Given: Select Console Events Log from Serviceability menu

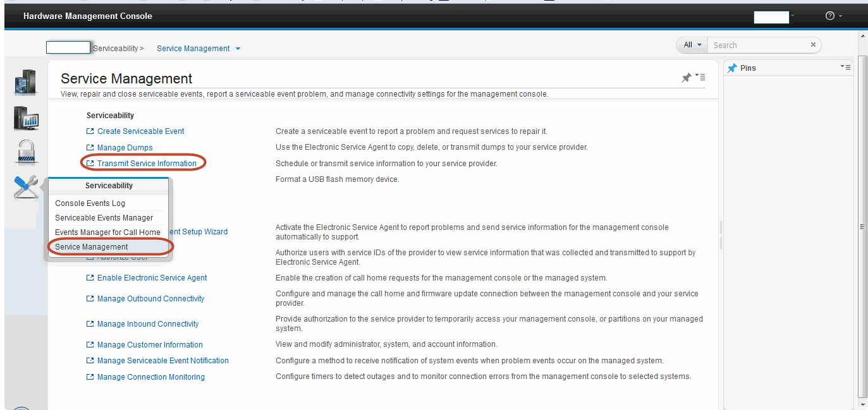Looking at the screenshot, I should click(90, 203).
